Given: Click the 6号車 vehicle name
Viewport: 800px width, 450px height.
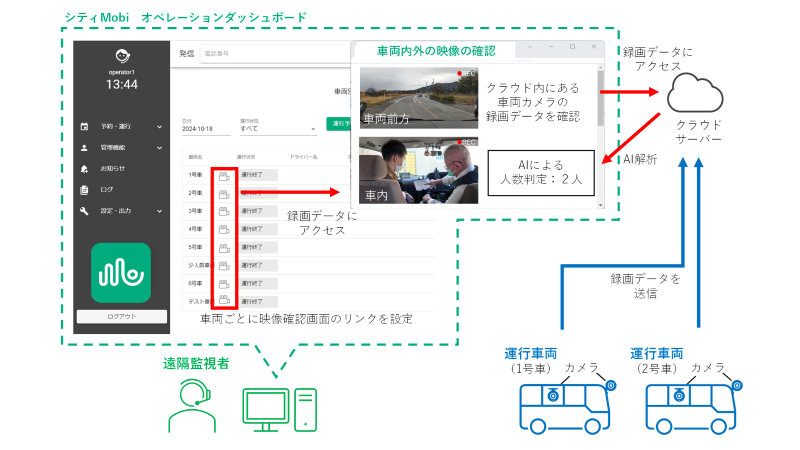Looking at the screenshot, I should [195, 283].
